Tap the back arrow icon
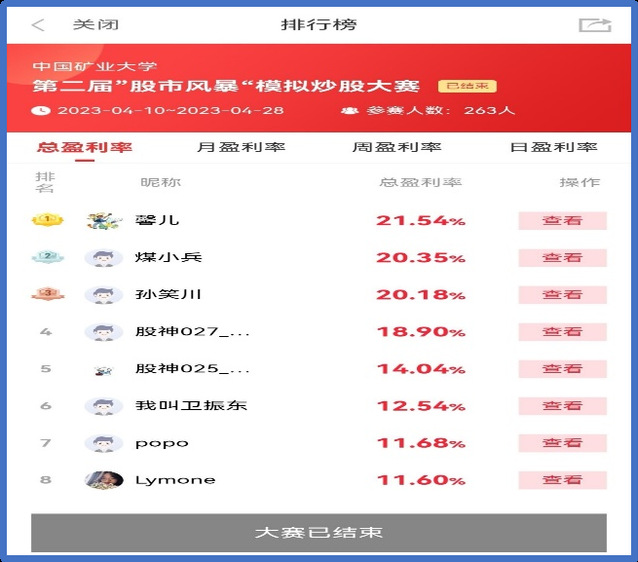Viewport: 638px width, 562px height. coord(38,25)
